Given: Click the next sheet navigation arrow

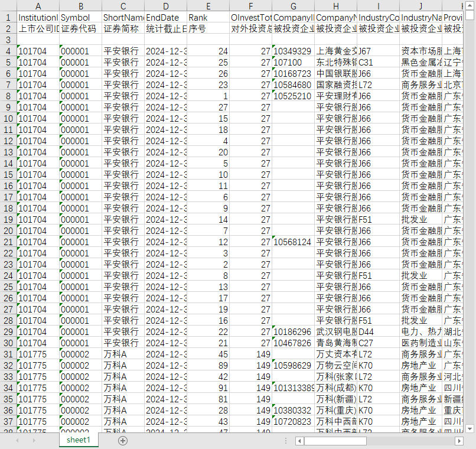Looking at the screenshot, I should (x=34, y=441).
